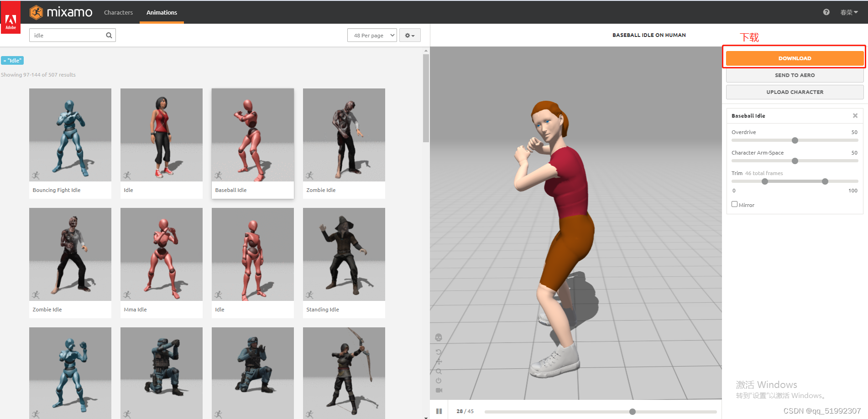Viewport: 868px width, 419px height.
Task: Click the follow camera video icon
Action: (x=439, y=390)
